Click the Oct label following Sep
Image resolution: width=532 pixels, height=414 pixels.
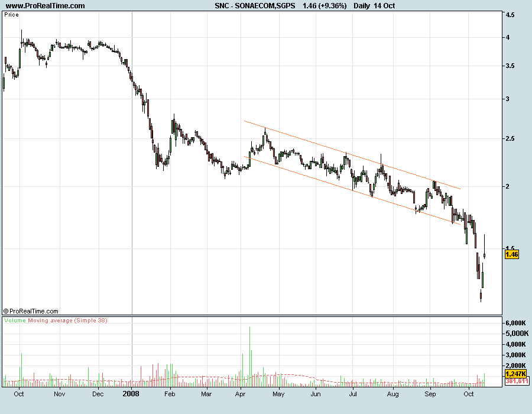[469, 394]
